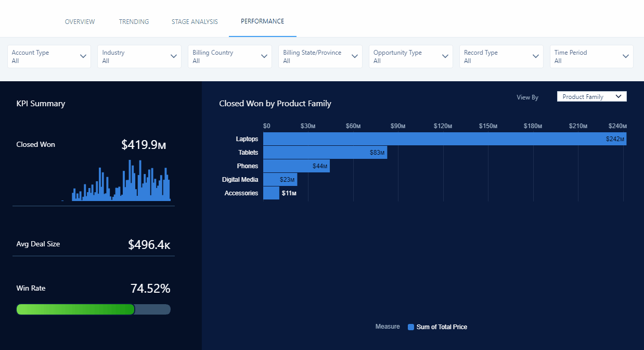Image resolution: width=644 pixels, height=350 pixels.
Task: Change the View By selection from Product Family
Action: (591, 96)
